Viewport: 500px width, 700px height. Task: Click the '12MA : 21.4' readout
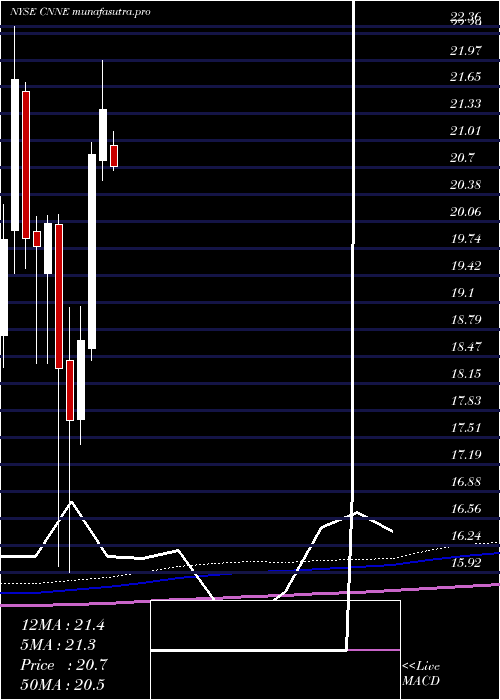[62, 625]
